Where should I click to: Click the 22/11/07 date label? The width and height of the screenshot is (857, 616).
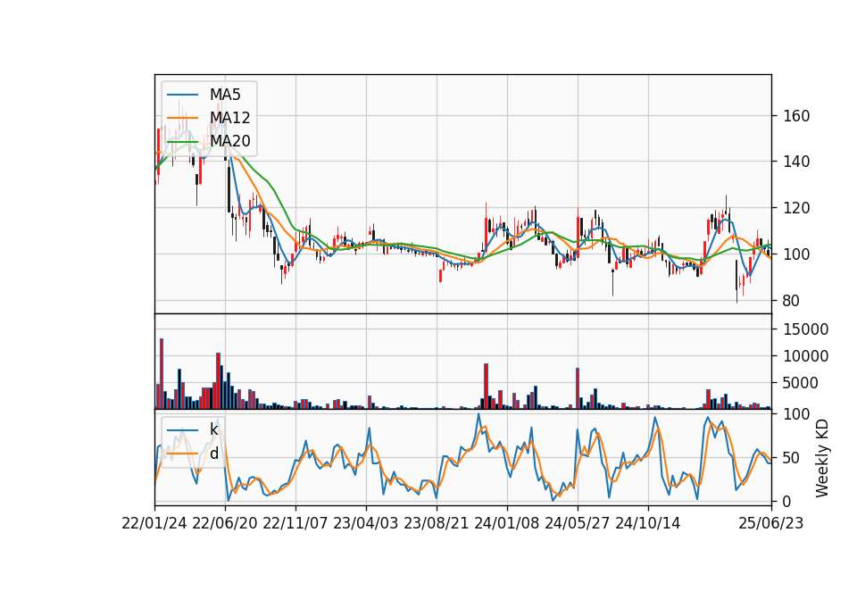pos(295,523)
